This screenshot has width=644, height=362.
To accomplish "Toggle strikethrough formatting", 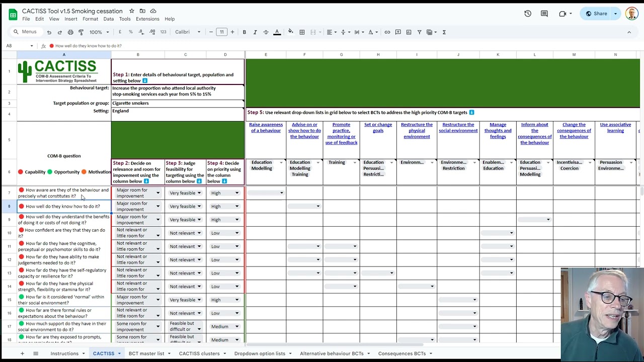I will click(x=266, y=32).
